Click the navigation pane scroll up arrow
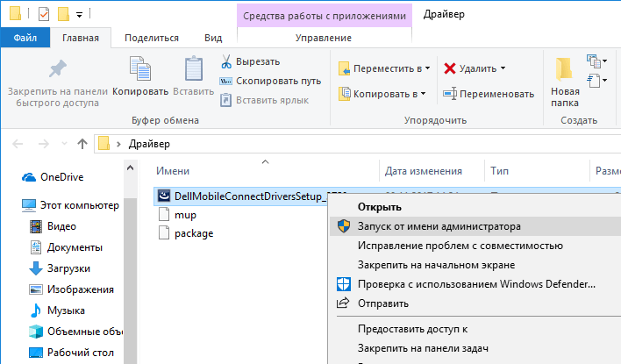This screenshot has height=364, width=621. tap(130, 168)
